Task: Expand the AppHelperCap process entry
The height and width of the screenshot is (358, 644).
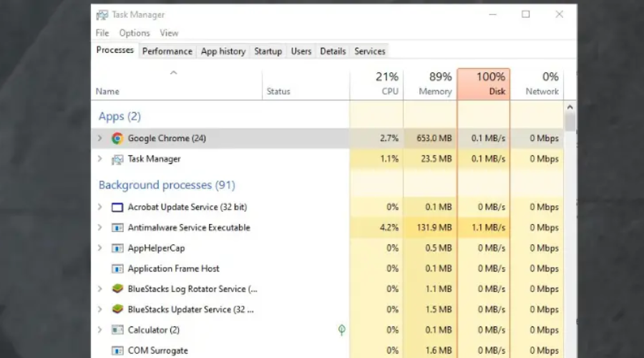Action: tap(100, 248)
